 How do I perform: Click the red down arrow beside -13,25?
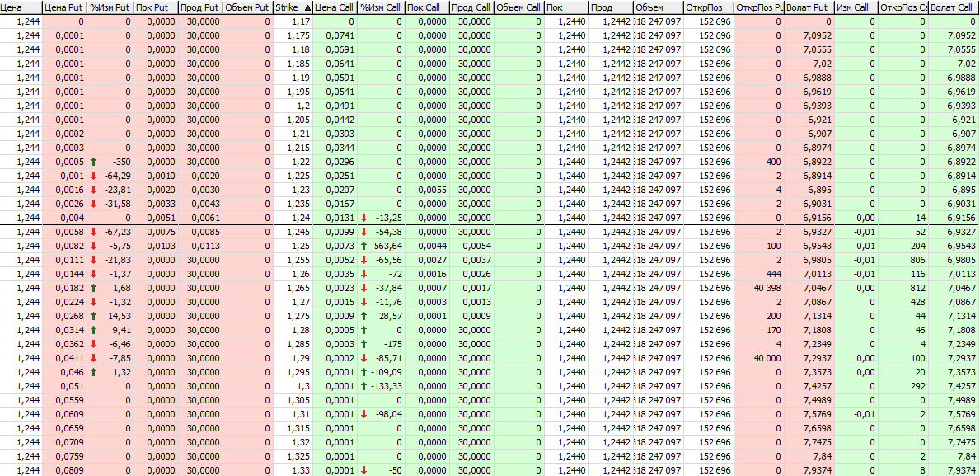(x=365, y=218)
